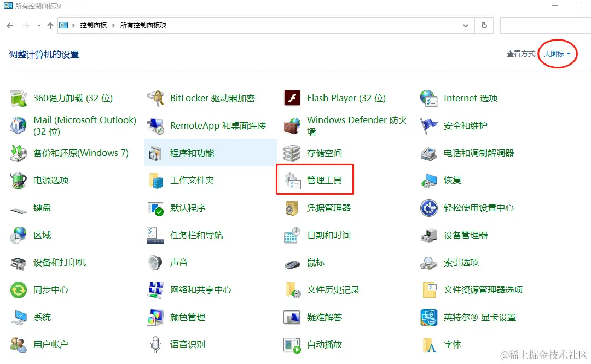Open the 安全和维护 flag icon
This screenshot has width=591, height=364.
click(x=429, y=125)
